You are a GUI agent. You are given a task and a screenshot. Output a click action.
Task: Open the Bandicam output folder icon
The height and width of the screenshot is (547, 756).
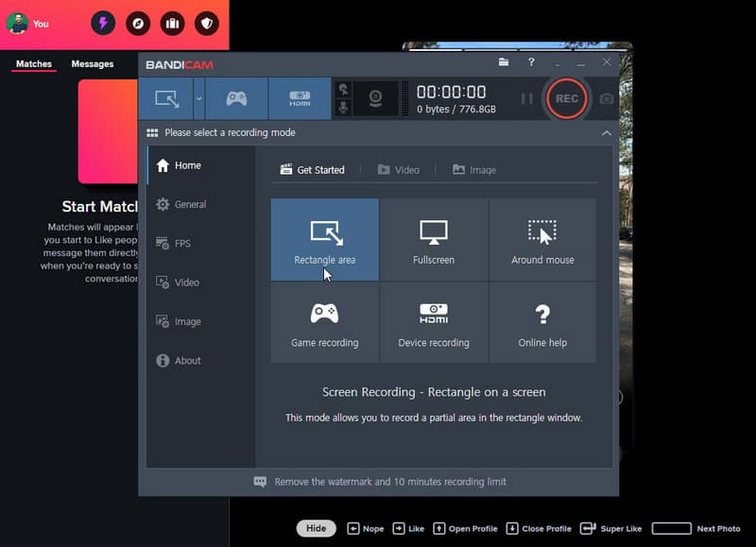click(x=504, y=62)
